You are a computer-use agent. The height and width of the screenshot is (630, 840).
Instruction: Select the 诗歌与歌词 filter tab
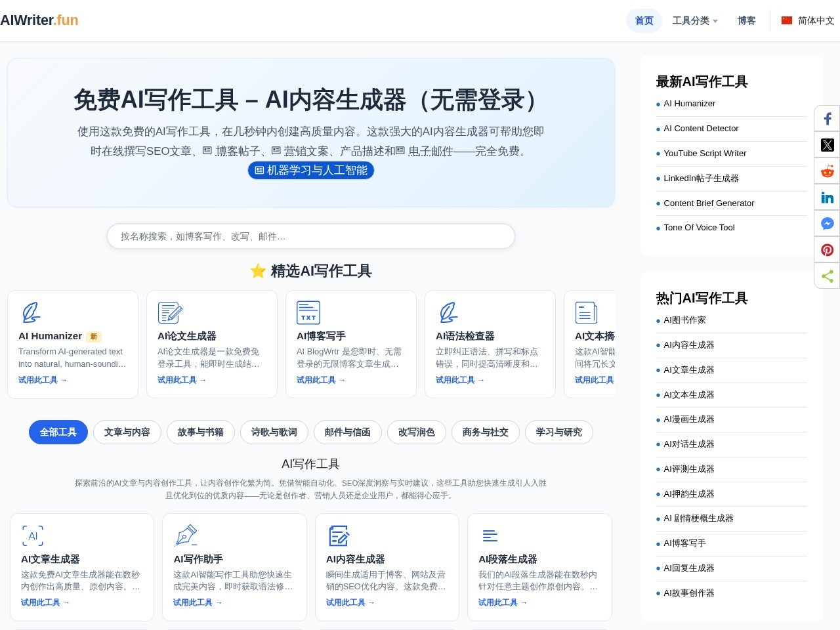pos(274,432)
